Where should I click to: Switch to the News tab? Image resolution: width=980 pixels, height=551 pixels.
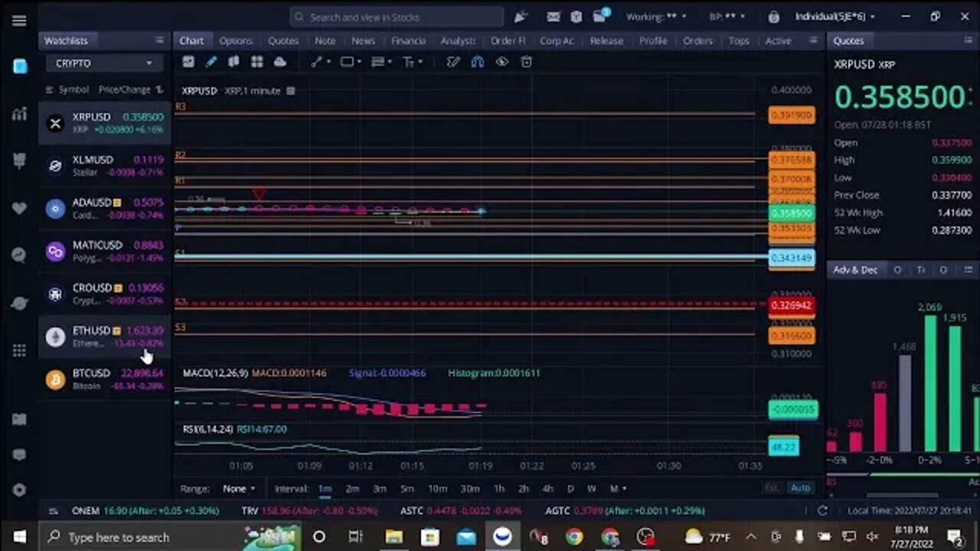(x=363, y=41)
